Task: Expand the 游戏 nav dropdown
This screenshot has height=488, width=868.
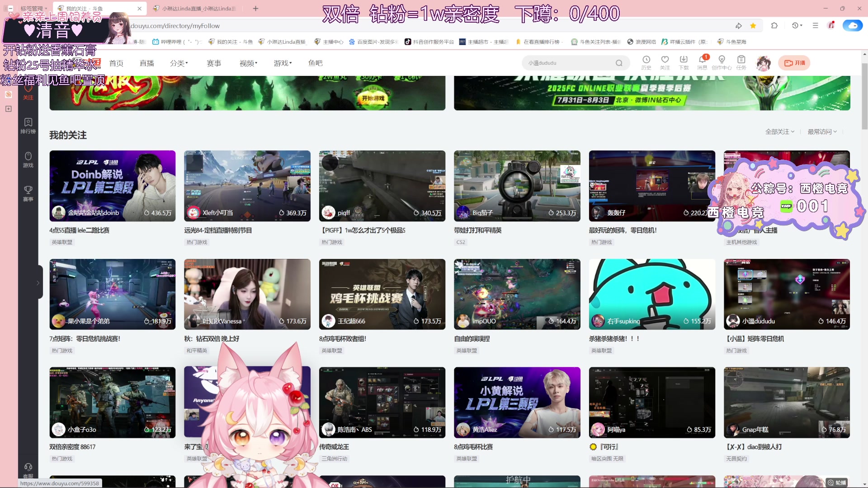Action: coord(283,63)
